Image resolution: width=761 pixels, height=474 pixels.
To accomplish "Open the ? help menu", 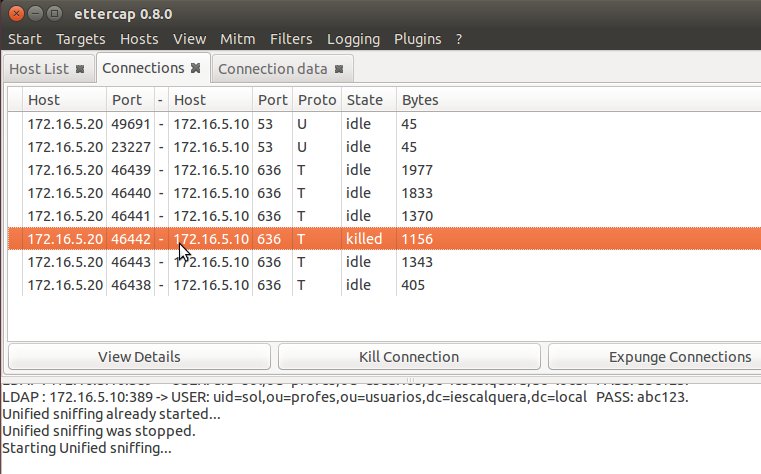I will pos(459,39).
